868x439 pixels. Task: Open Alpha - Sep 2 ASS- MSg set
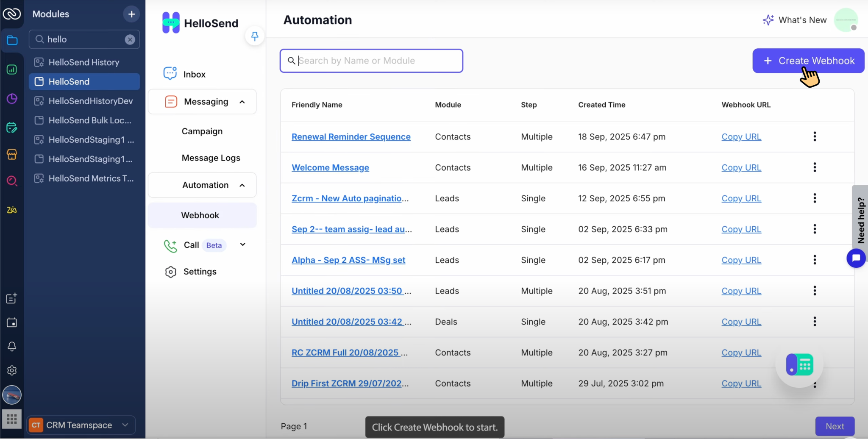pos(348,260)
